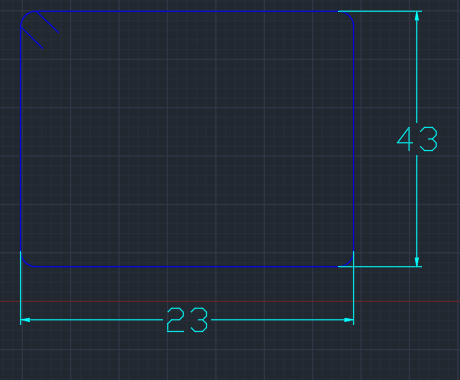
Task: Click the right arrowhead of the 23 dimension
Action: (x=349, y=320)
